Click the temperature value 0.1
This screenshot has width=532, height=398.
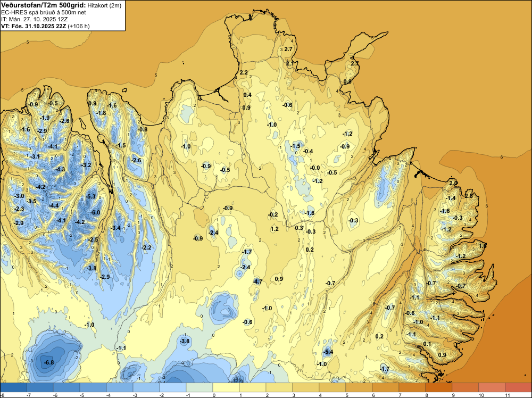pyautogui.click(x=427, y=344)
